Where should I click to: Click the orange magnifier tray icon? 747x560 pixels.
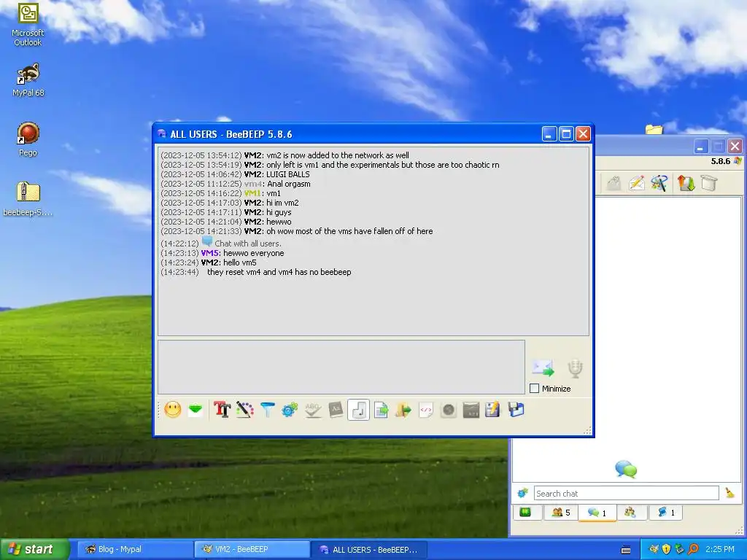pyautogui.click(x=693, y=549)
